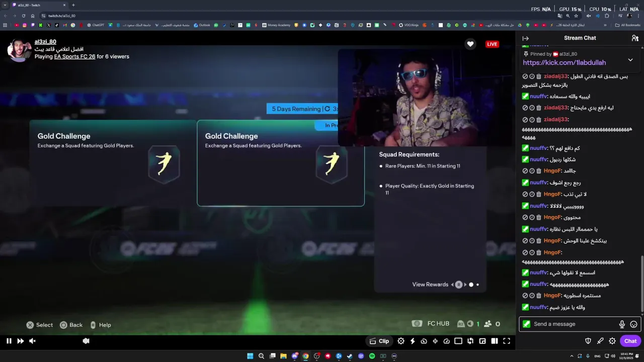This screenshot has height=362, width=644.
Task: Go home in Chrome toolbar
Action: [33, 16]
